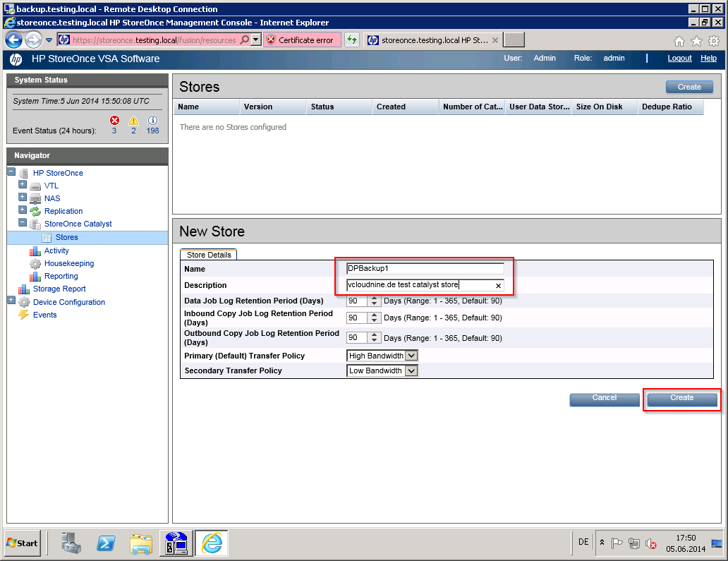728x561 pixels.
Task: Click the Activity chart icon
Action: [35, 251]
